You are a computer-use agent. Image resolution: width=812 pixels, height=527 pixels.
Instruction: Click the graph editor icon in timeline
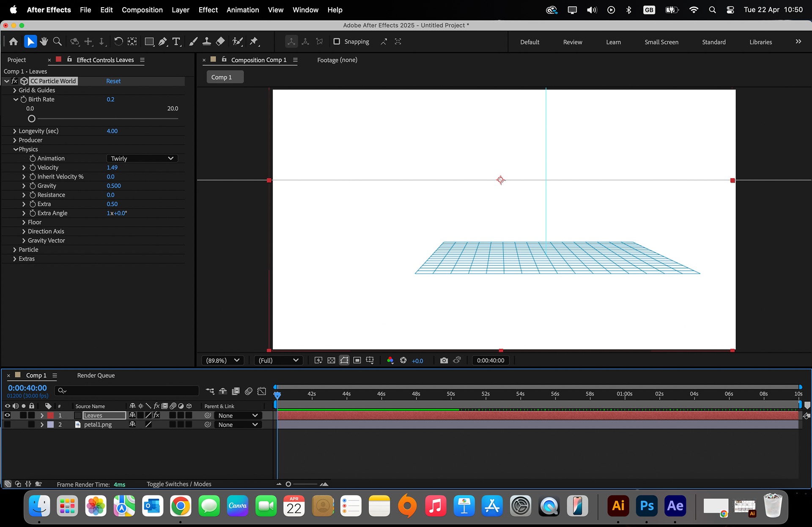tap(262, 391)
